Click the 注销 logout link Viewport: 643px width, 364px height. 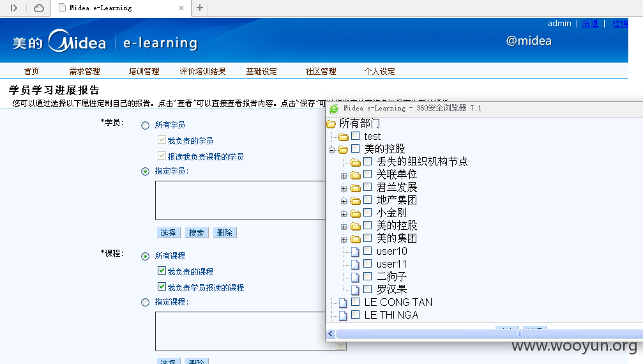pos(620,24)
